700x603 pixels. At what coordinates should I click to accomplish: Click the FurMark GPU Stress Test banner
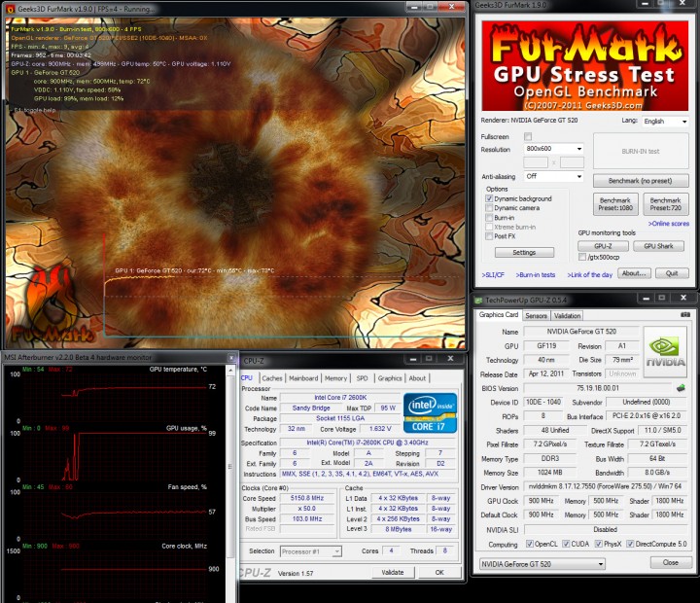pos(585,66)
